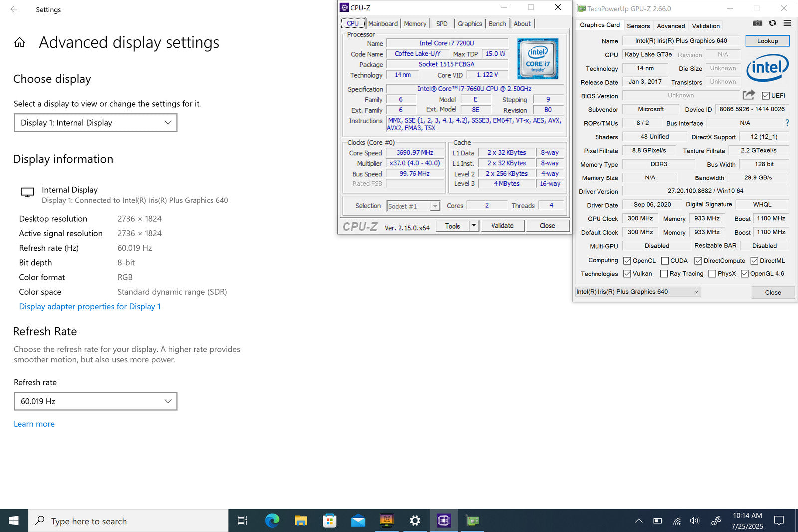Toggle DirectCompute checkbox
The image size is (798, 532).
click(698, 261)
